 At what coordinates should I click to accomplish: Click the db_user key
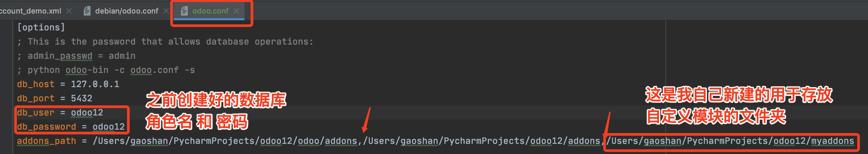pyautogui.click(x=36, y=112)
